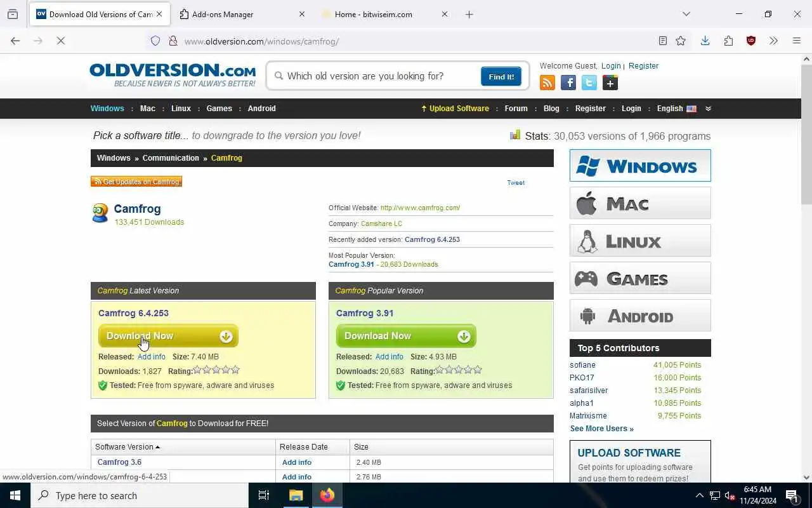
Task: Show more tools via double chevron
Action: (773, 41)
